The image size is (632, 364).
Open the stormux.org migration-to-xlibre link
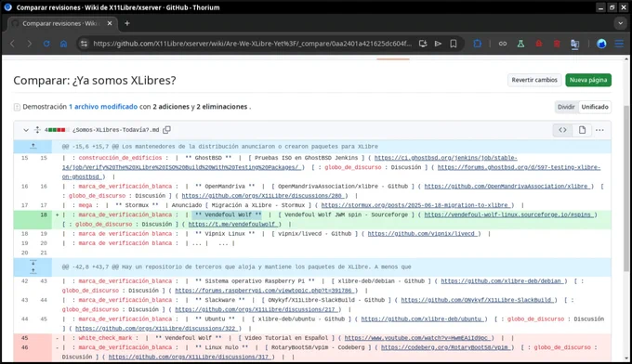click(416, 205)
